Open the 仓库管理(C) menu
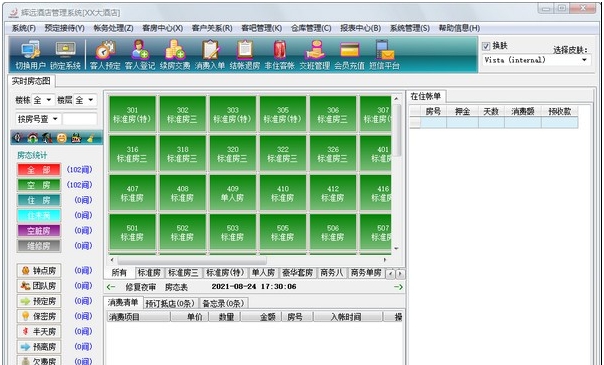Image resolution: width=604 pixels, height=365 pixels. [311, 28]
